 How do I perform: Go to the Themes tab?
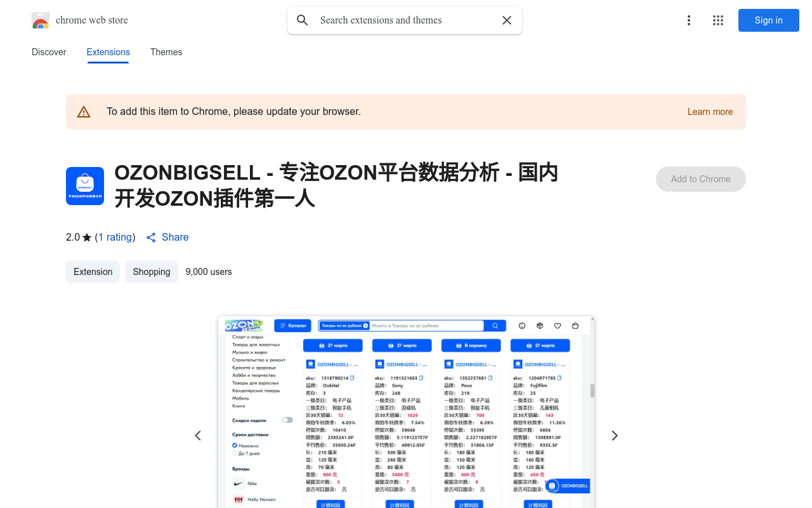(x=166, y=52)
